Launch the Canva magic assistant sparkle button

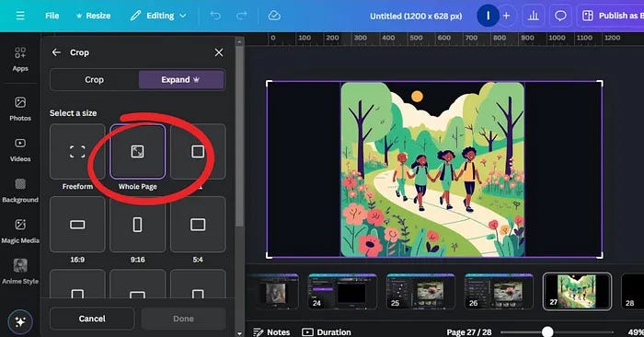pyautogui.click(x=20, y=321)
